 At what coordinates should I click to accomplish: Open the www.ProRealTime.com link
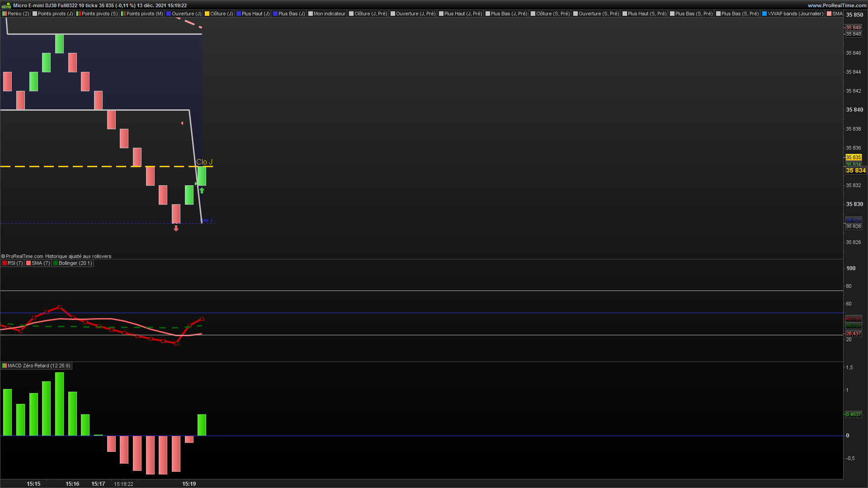click(x=837, y=5)
